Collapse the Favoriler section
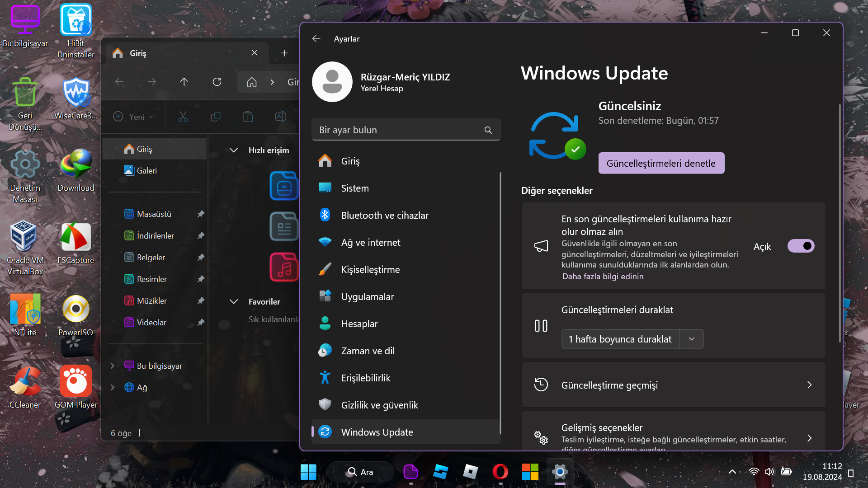The image size is (868, 488). point(234,301)
